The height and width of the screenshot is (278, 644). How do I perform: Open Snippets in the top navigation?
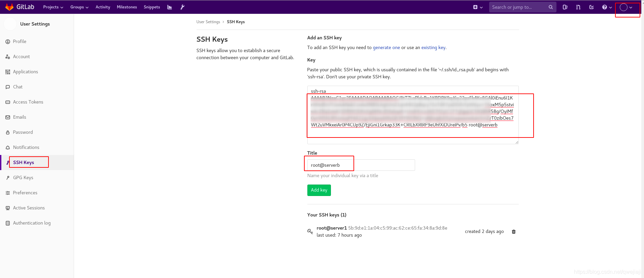(x=152, y=7)
